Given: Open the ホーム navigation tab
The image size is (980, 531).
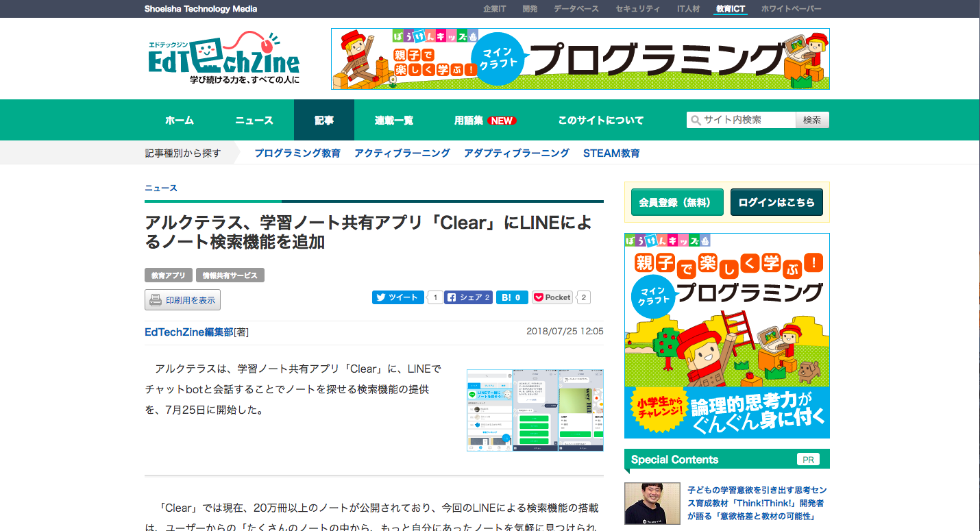Looking at the screenshot, I should coord(180,121).
